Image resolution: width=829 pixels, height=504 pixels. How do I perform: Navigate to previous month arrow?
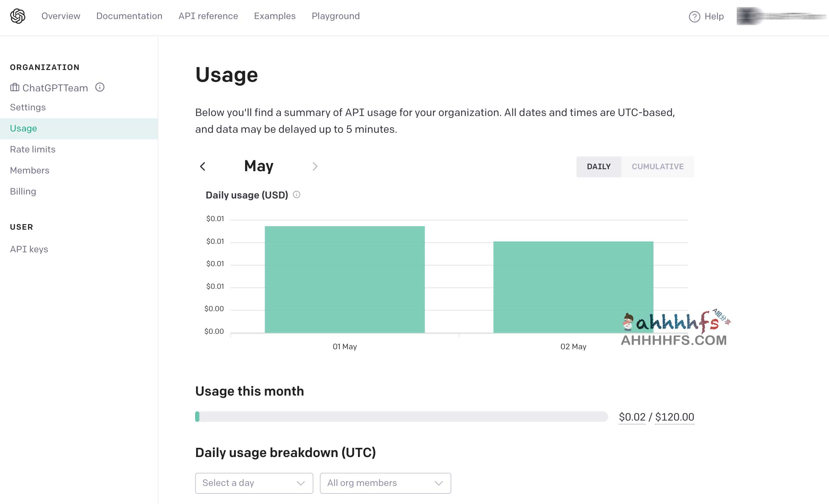pos(203,167)
